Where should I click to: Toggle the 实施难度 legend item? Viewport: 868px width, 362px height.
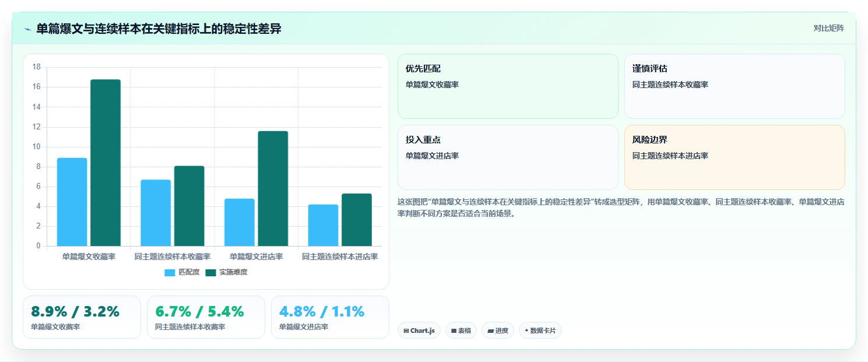coord(226,272)
